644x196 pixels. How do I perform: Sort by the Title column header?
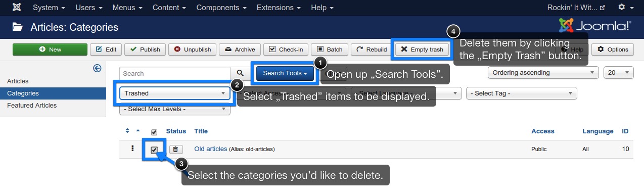click(x=201, y=131)
